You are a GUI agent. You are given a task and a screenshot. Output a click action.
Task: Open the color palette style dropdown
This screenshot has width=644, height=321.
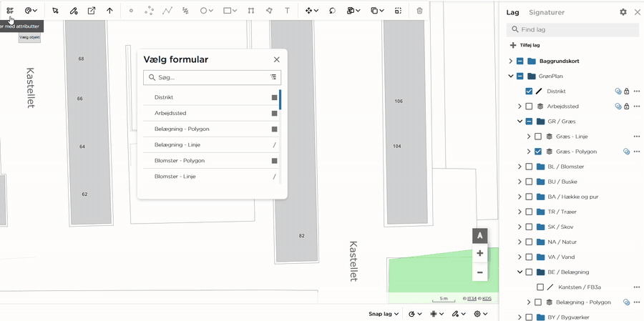(31, 11)
